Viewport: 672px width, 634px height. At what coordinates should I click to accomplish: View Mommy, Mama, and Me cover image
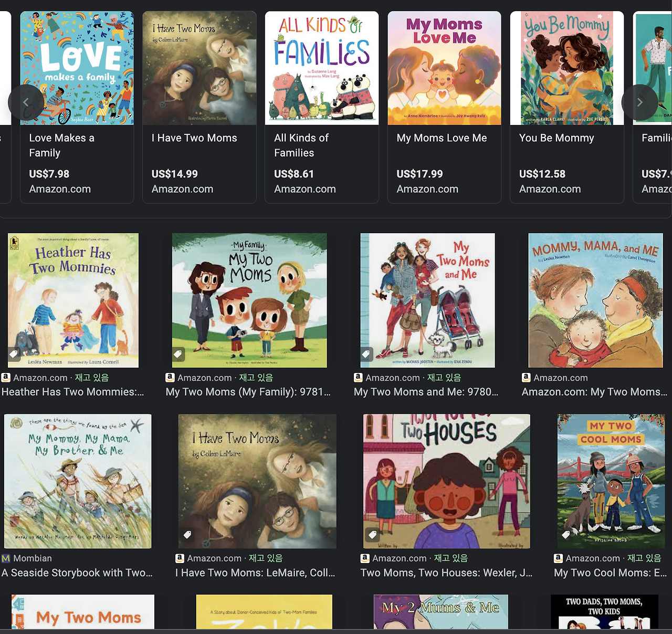595,300
